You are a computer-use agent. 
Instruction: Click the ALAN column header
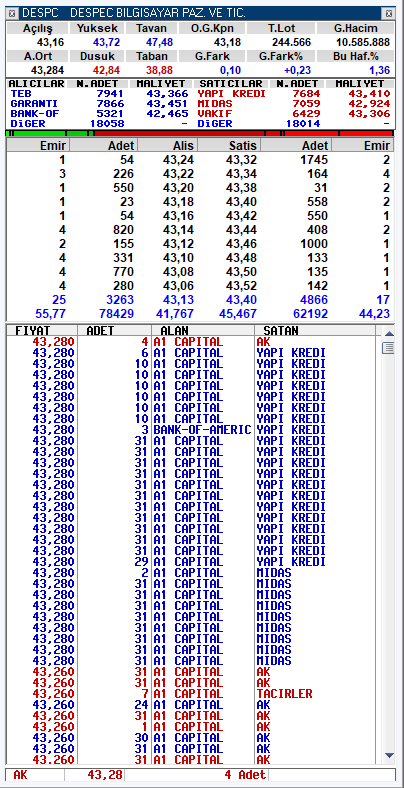coord(203,331)
